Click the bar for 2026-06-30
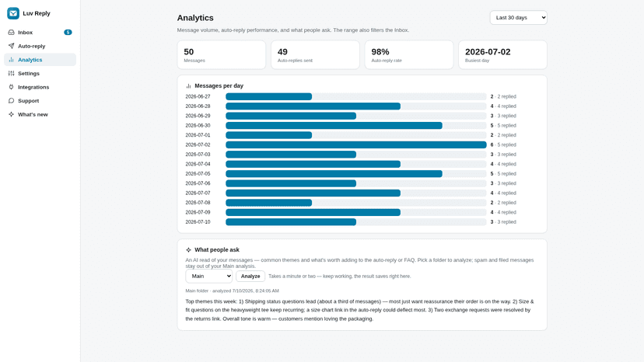The image size is (644, 362). tap(334, 126)
